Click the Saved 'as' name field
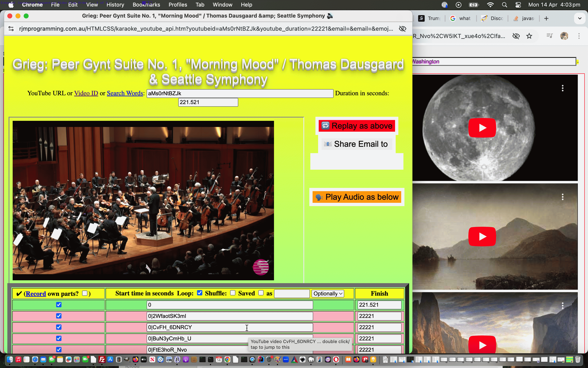588x368 pixels. (292, 294)
